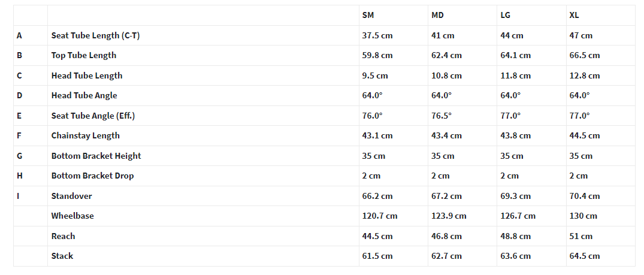Select the Seat Tube Angle (Eff.) label
644x275 pixels.
tap(93, 116)
